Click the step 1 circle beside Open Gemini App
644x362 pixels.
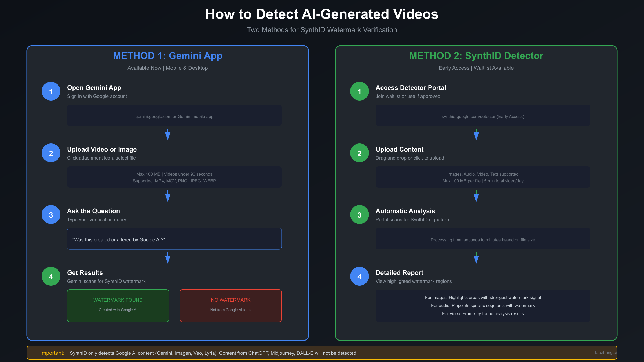pos(50,91)
